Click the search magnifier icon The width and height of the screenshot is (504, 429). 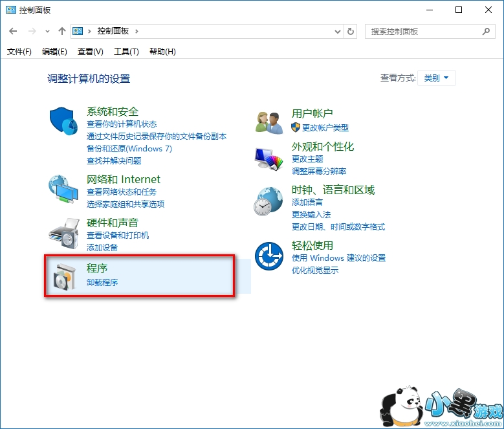coord(486,31)
